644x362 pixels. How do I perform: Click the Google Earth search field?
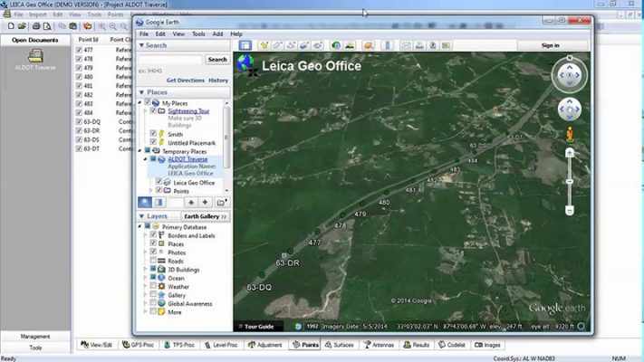(x=170, y=60)
